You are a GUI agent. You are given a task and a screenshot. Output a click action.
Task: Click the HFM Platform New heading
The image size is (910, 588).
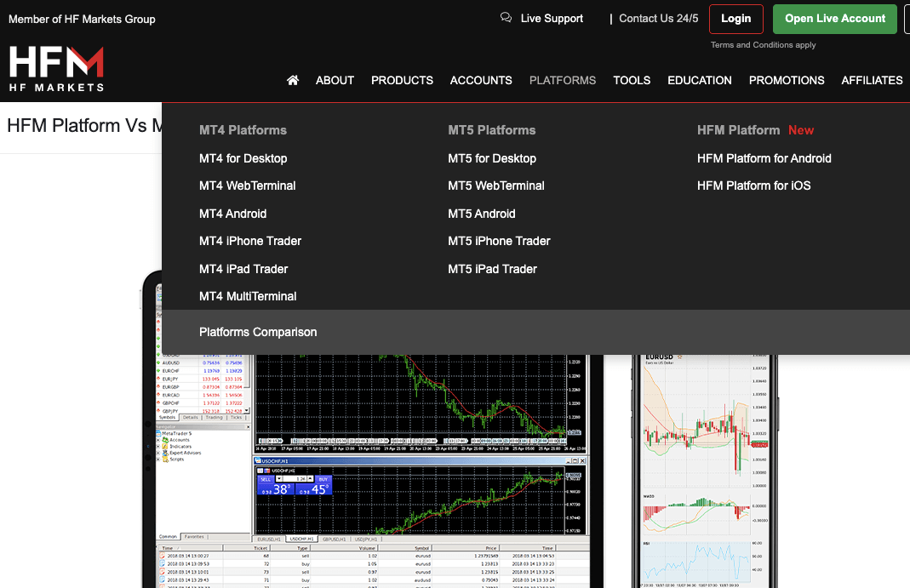(x=756, y=130)
